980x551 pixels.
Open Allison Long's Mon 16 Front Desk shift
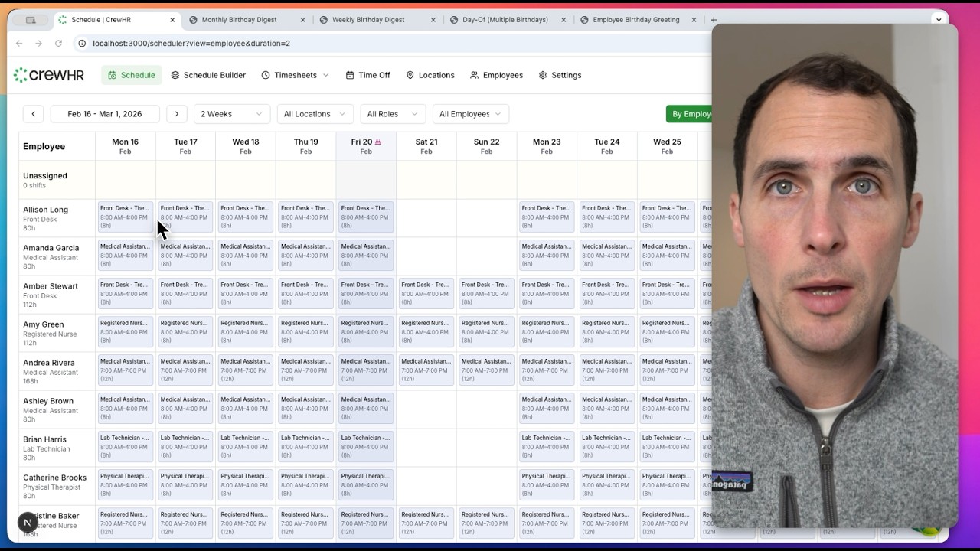point(126,217)
